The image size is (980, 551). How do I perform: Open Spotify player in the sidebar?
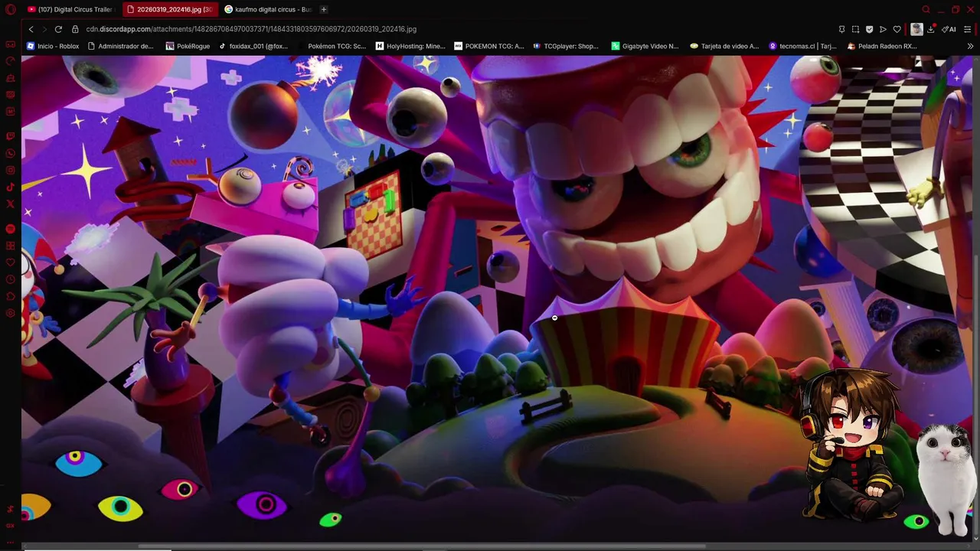click(10, 229)
